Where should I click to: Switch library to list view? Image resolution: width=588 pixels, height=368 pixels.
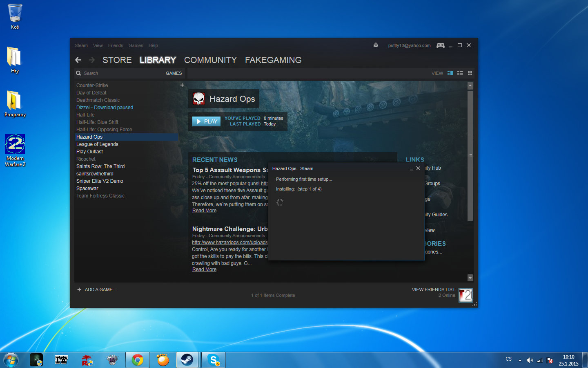pyautogui.click(x=460, y=73)
